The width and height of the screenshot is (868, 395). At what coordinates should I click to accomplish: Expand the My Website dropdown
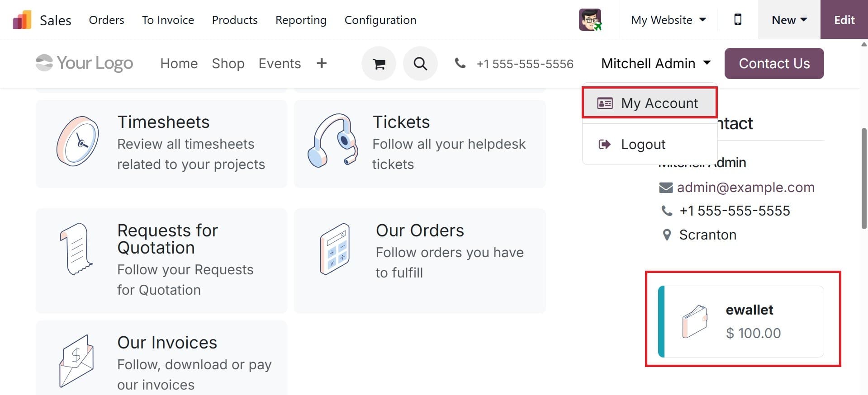tap(668, 20)
